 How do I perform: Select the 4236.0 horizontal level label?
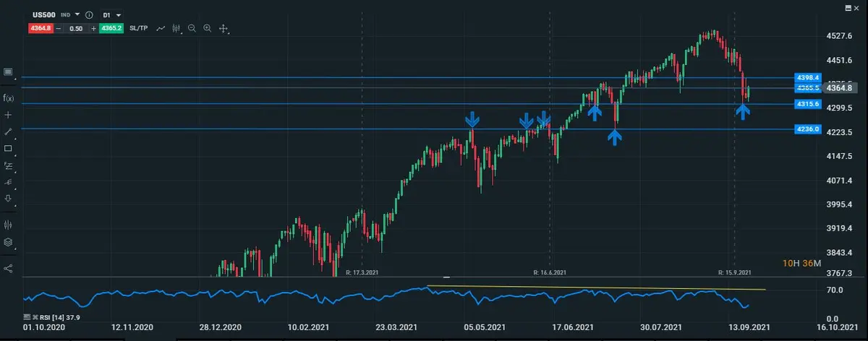click(807, 129)
